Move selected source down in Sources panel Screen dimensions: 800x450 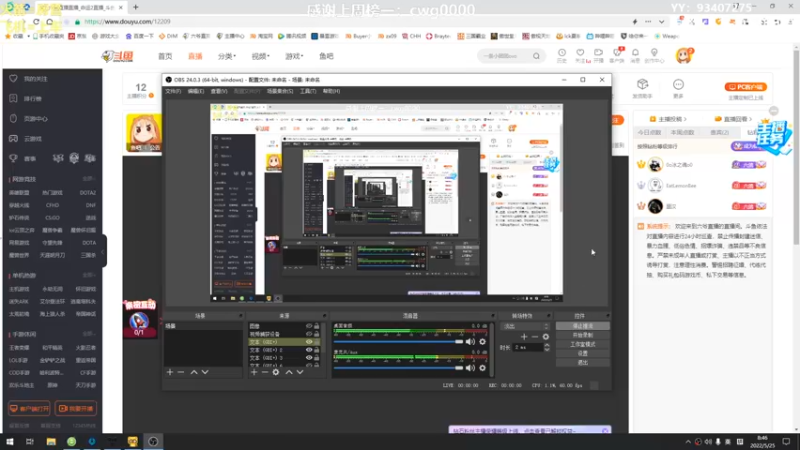pyautogui.click(x=300, y=372)
